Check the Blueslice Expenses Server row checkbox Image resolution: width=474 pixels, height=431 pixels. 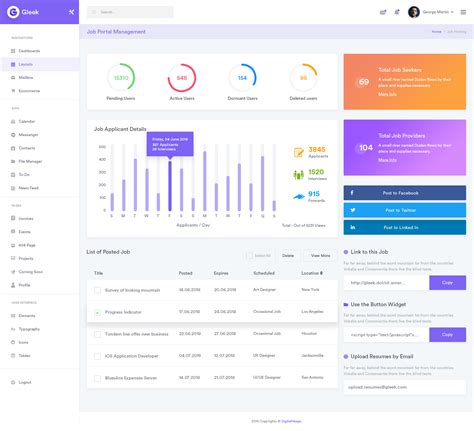tap(97, 378)
